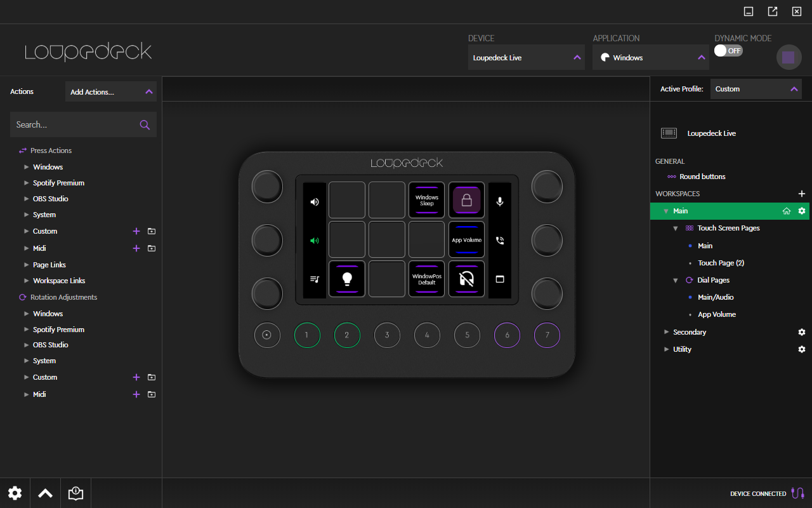Open Round buttons under General
The image size is (812, 508).
(702, 177)
